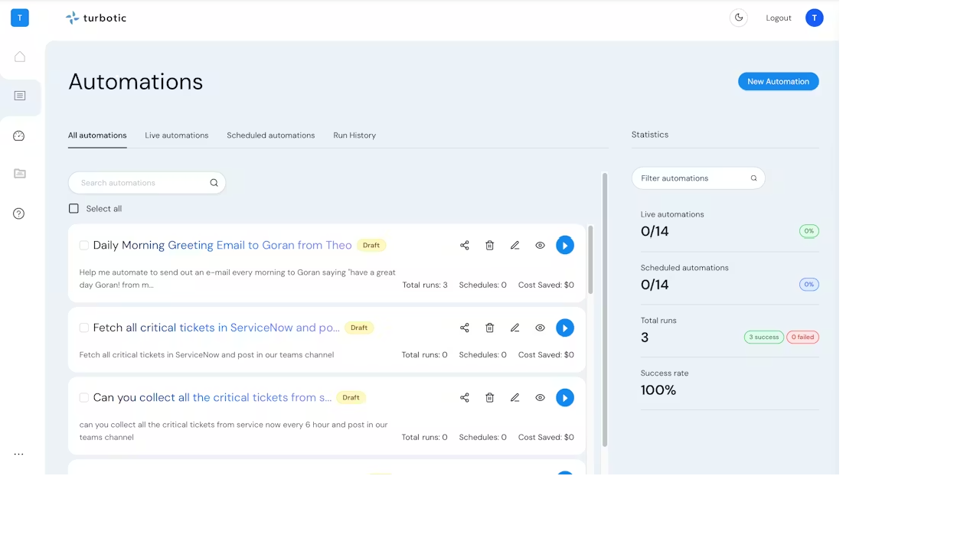The width and height of the screenshot is (980, 551).
Task: Click 'Total runs: 3' on first automation
Action: [425, 285]
